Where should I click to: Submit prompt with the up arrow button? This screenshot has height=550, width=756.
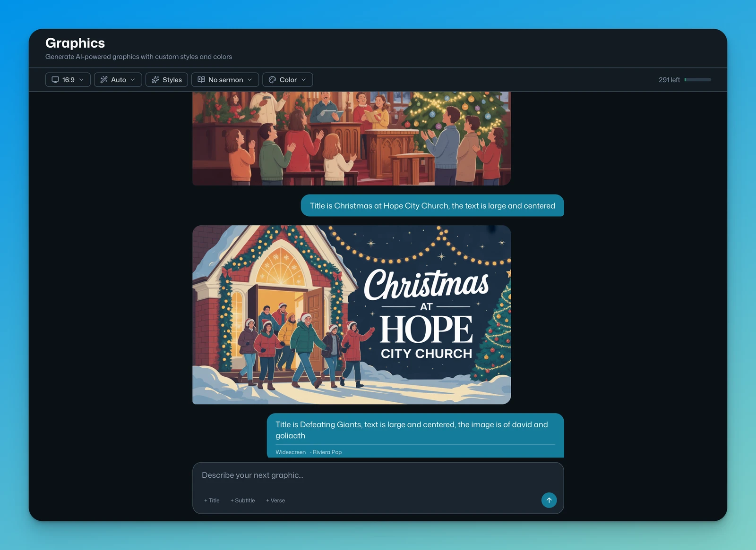[549, 500]
